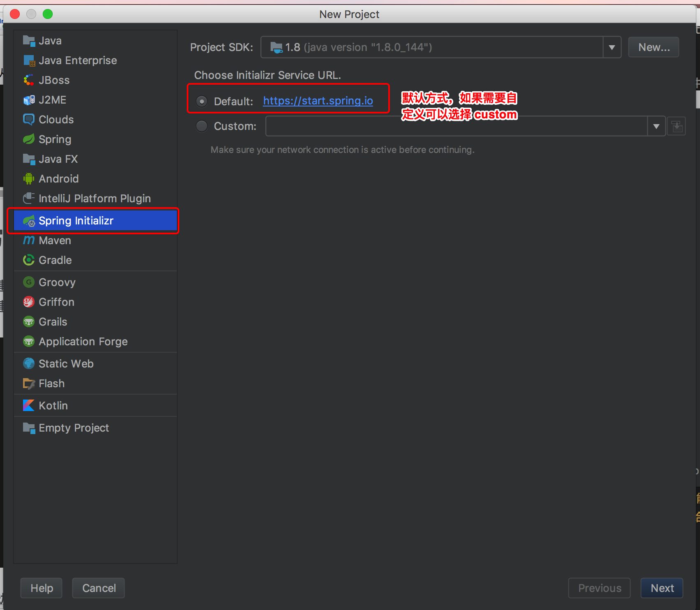Click the New... SDK button
The width and height of the screenshot is (700, 610).
(x=654, y=47)
